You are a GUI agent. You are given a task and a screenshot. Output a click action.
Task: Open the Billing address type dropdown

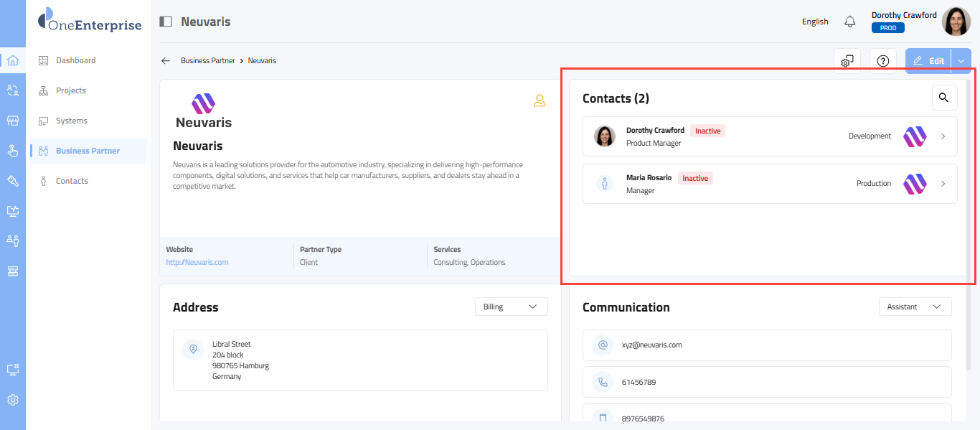click(x=511, y=307)
